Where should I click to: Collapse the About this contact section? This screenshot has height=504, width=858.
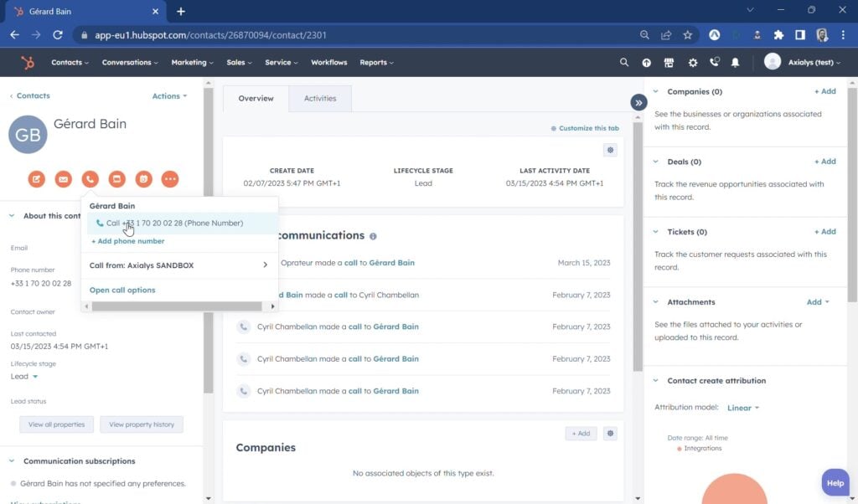tap(12, 216)
